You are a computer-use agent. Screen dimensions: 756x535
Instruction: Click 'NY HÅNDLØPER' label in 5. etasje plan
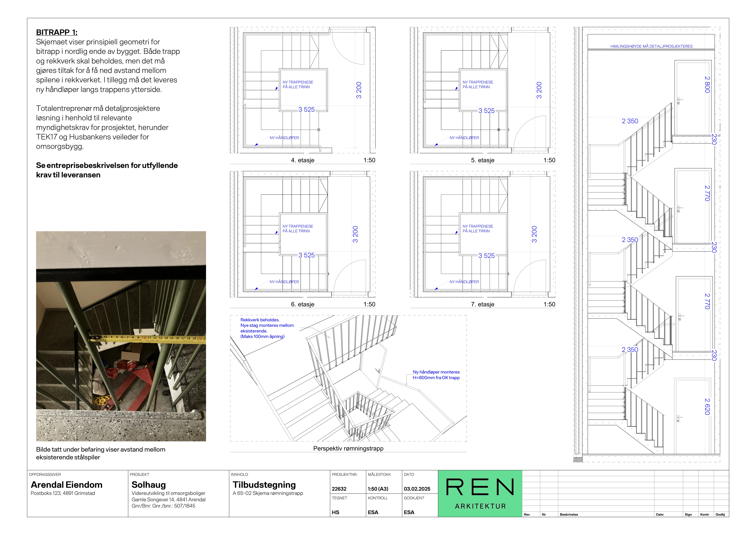464,138
